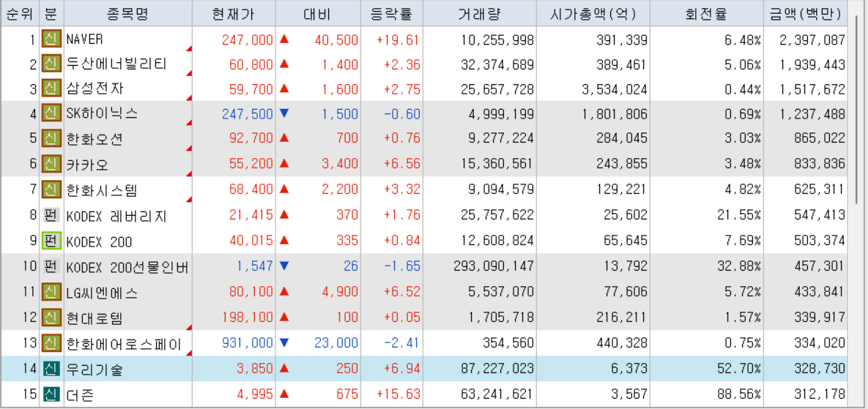The width and height of the screenshot is (868, 409).
Task: Sort by the 등락률 column header
Action: (x=391, y=14)
